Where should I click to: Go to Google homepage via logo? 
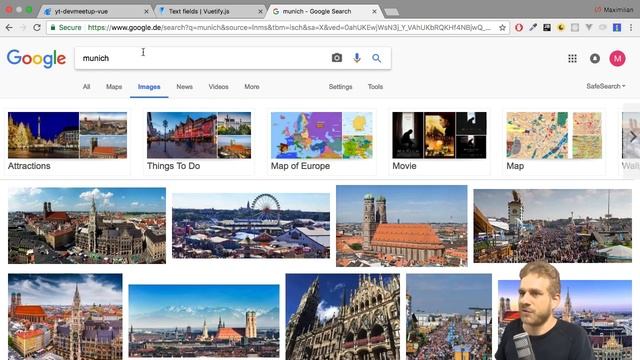click(36, 58)
